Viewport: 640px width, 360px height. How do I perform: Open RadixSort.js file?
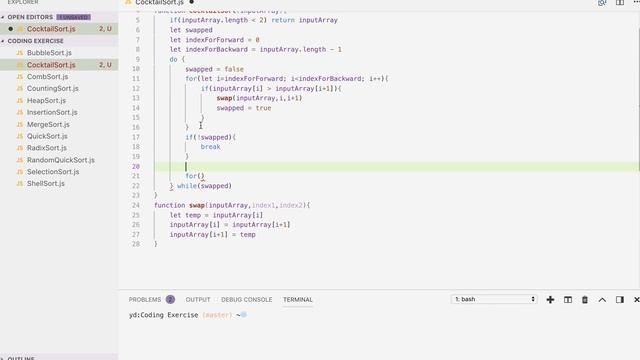[47, 148]
